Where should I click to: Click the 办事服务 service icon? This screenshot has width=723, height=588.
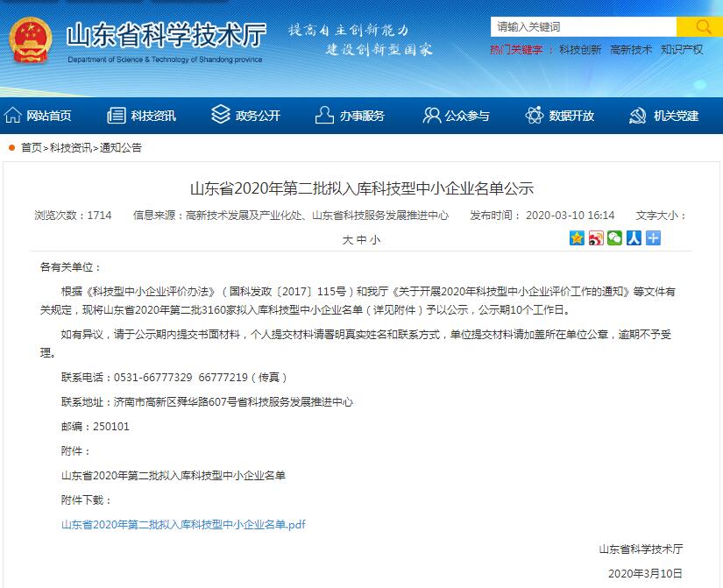[x=323, y=115]
